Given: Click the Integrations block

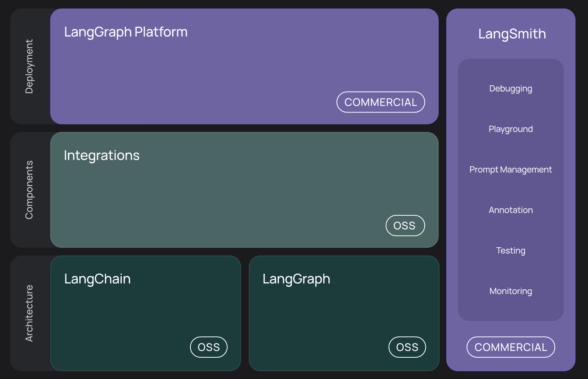Looking at the screenshot, I should (x=244, y=189).
